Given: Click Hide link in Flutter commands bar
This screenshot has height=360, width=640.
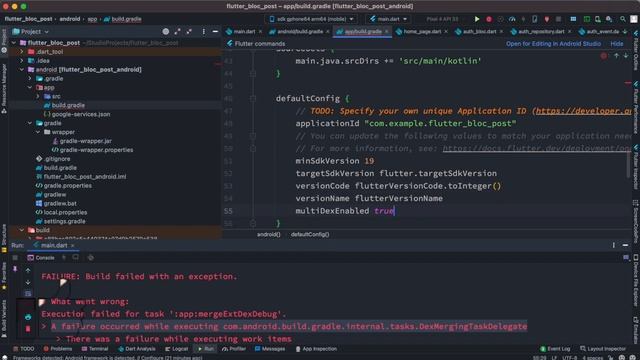Looking at the screenshot, I should (x=617, y=44).
